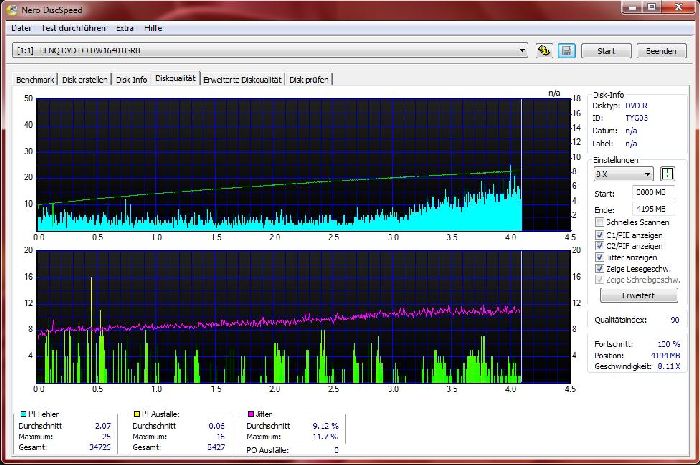Click the Jitter Durchschnitt value 9.12 %
This screenshot has height=465, width=700.
pyautogui.click(x=325, y=426)
